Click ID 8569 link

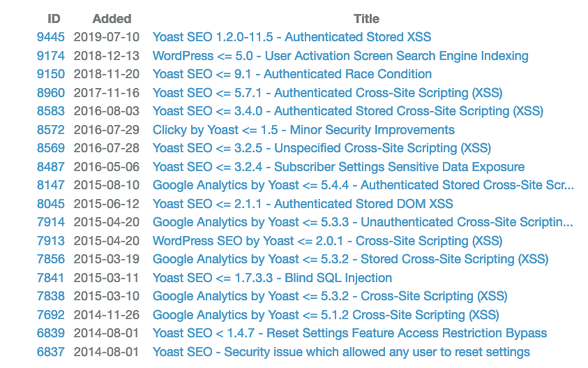[x=51, y=148]
